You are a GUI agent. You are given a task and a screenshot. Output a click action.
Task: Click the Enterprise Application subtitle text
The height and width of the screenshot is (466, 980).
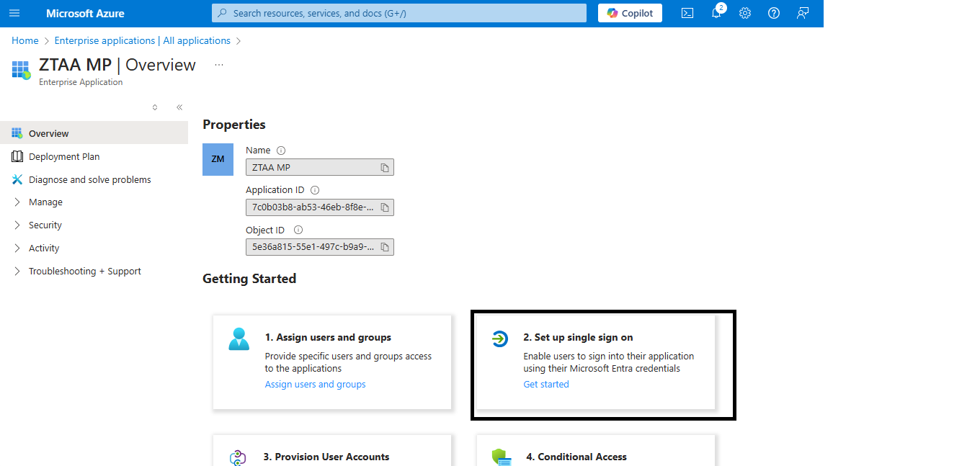click(81, 82)
